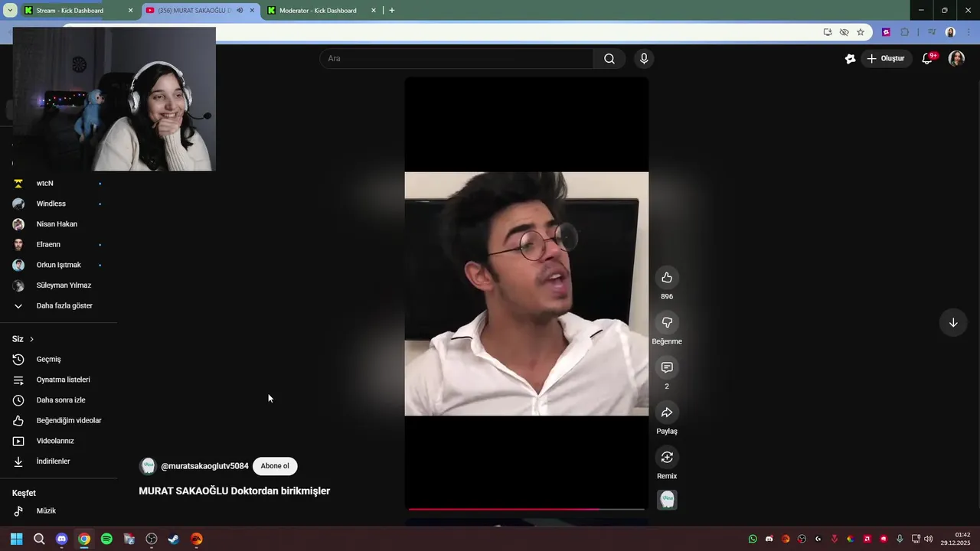
Task: Open the purple extension icon in toolbar
Action: pyautogui.click(x=886, y=32)
